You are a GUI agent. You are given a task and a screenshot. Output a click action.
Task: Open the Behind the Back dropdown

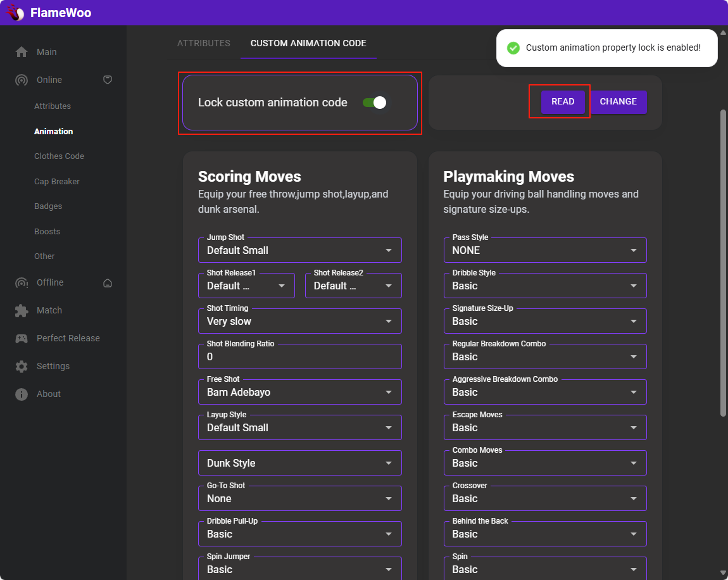(545, 534)
